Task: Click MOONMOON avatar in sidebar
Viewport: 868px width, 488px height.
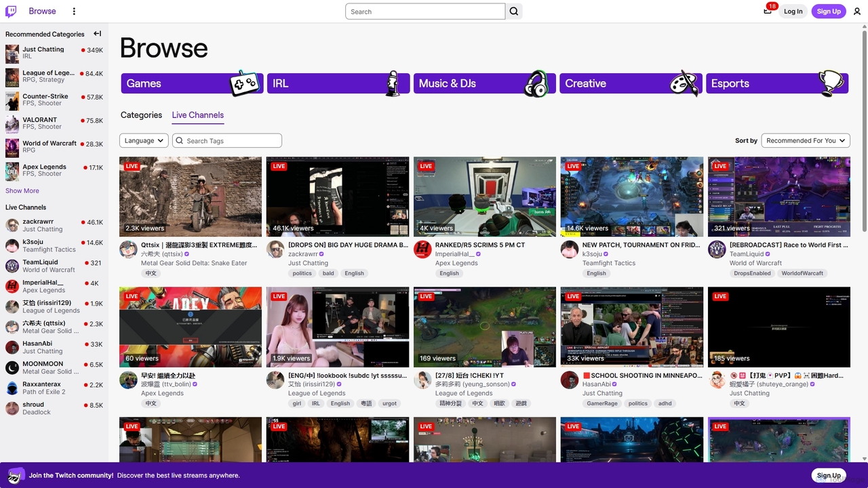Action: 12,367
